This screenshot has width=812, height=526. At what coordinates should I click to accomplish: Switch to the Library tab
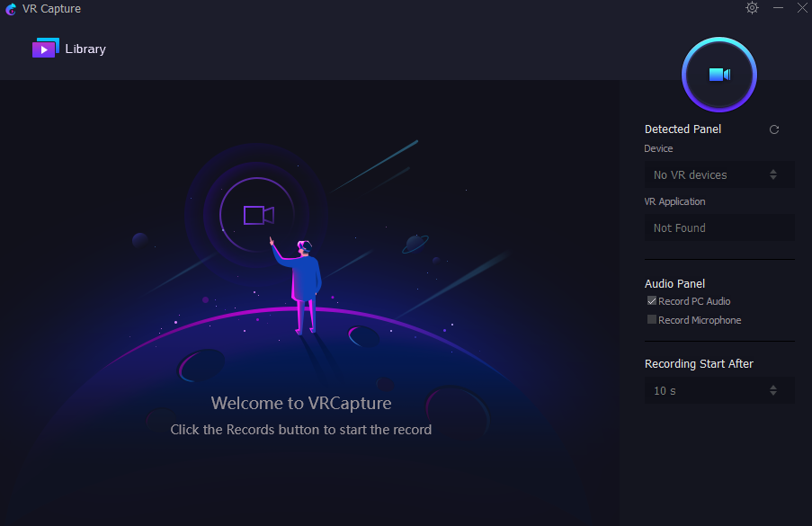(87, 48)
